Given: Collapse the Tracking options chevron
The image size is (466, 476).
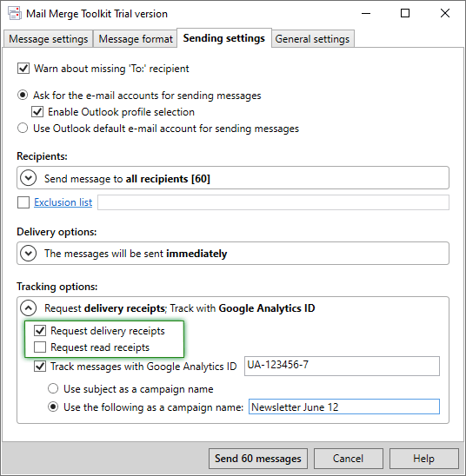Looking at the screenshot, I should pos(28,308).
